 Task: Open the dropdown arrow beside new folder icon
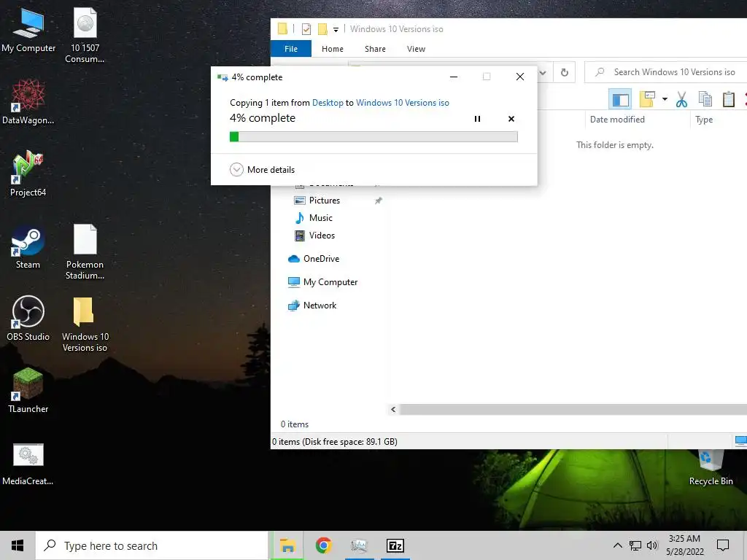coord(665,99)
